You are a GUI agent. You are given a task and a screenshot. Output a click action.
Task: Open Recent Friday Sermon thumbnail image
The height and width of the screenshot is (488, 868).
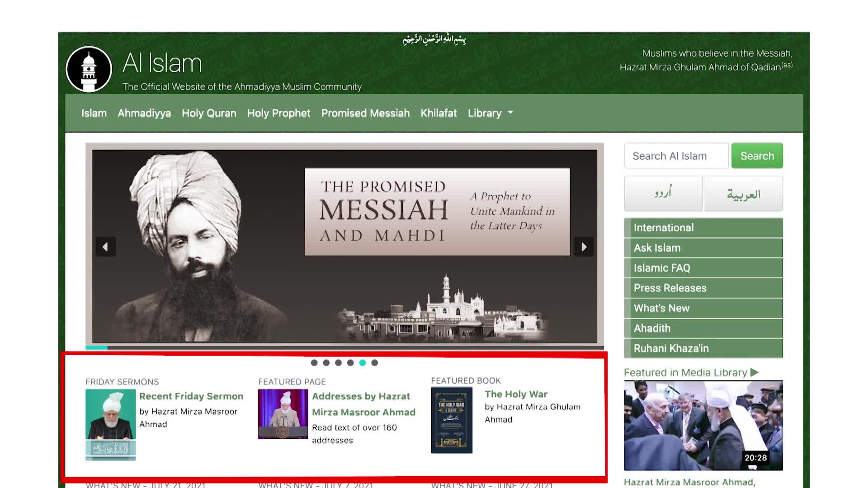pyautogui.click(x=110, y=424)
